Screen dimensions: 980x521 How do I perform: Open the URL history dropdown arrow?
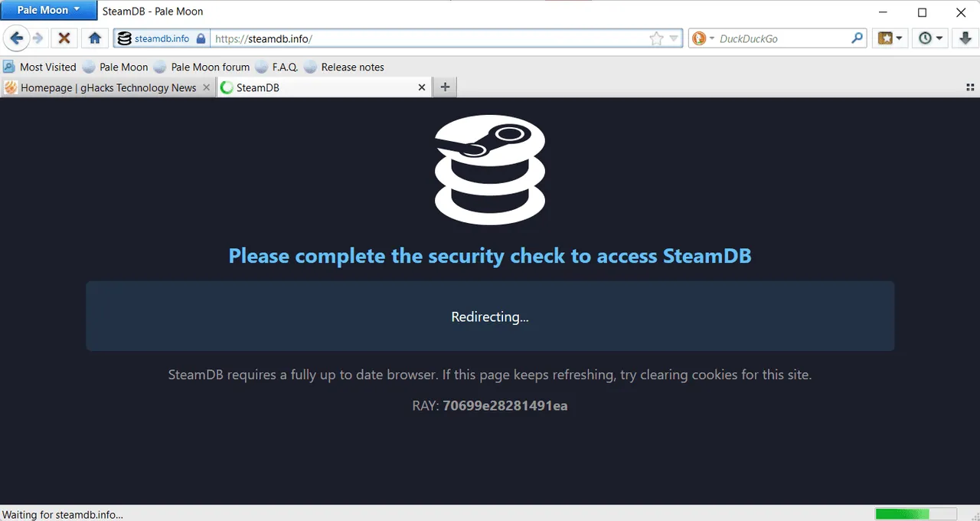coord(675,38)
